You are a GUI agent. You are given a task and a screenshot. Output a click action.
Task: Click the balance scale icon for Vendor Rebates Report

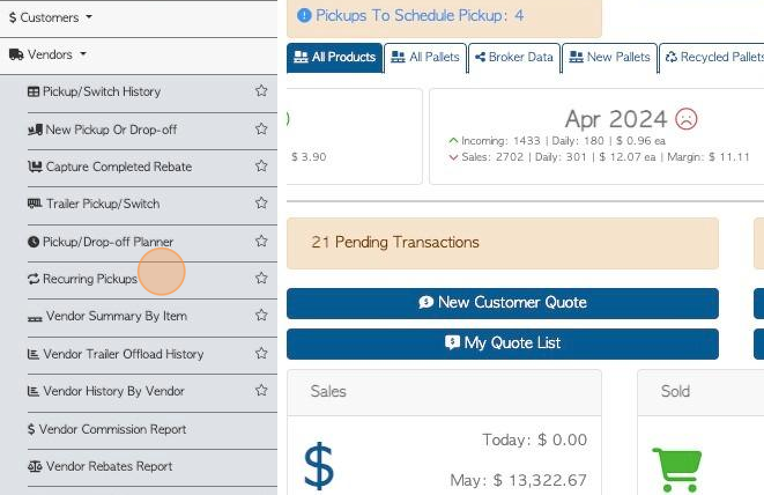[x=35, y=467]
